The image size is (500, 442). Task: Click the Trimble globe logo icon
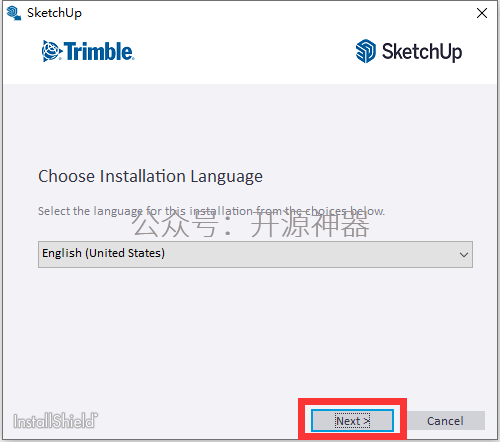[x=51, y=51]
